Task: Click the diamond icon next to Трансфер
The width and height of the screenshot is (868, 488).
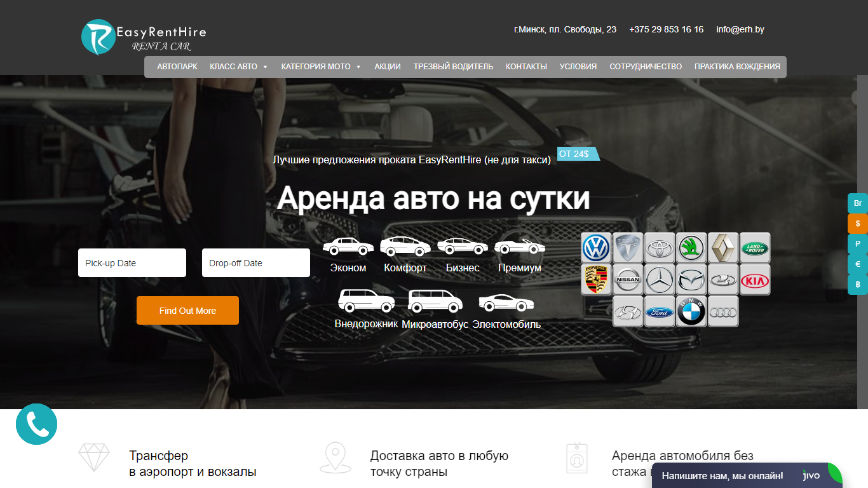Action: [x=94, y=457]
